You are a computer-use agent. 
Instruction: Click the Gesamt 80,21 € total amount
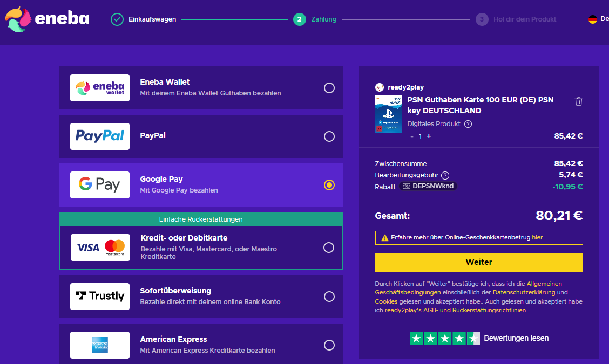tap(559, 215)
